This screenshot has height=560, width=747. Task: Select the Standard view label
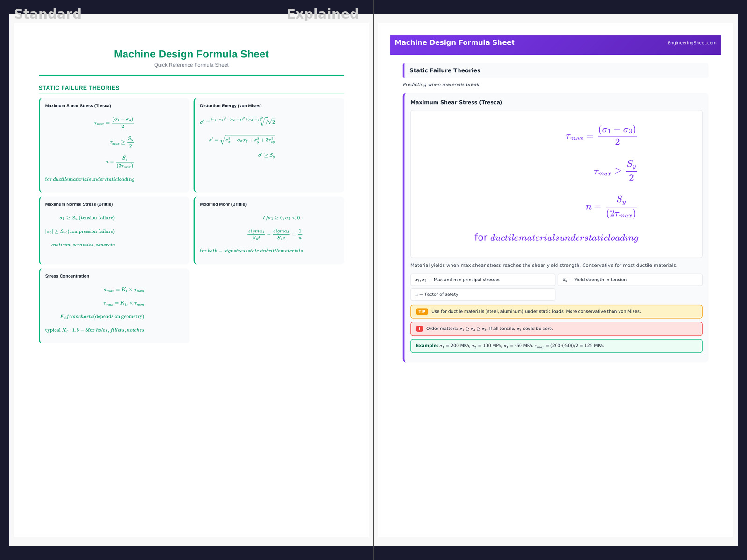click(48, 14)
